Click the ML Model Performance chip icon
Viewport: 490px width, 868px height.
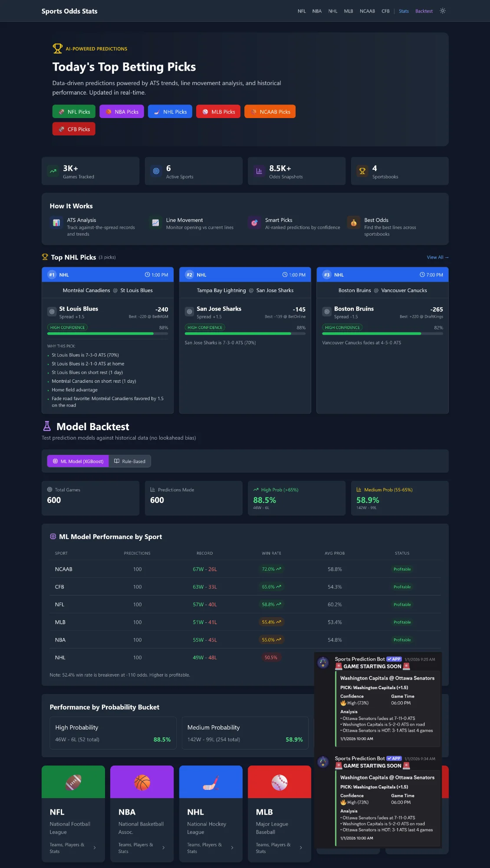pyautogui.click(x=53, y=536)
